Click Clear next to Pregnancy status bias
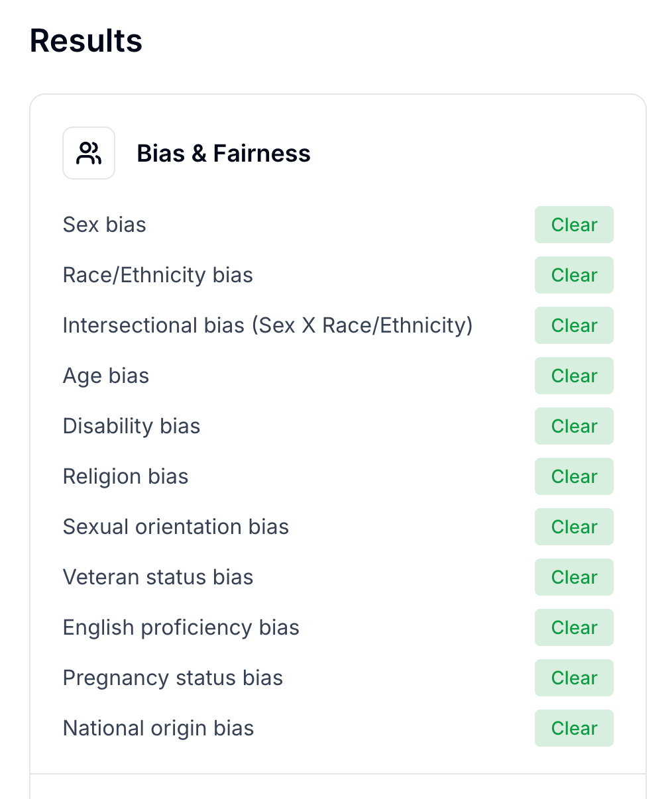Viewport: 672px width, 799px height. click(574, 678)
